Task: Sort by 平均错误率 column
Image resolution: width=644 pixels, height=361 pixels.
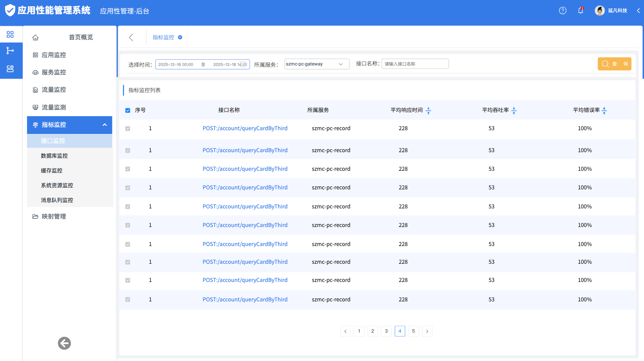Action: (604, 110)
